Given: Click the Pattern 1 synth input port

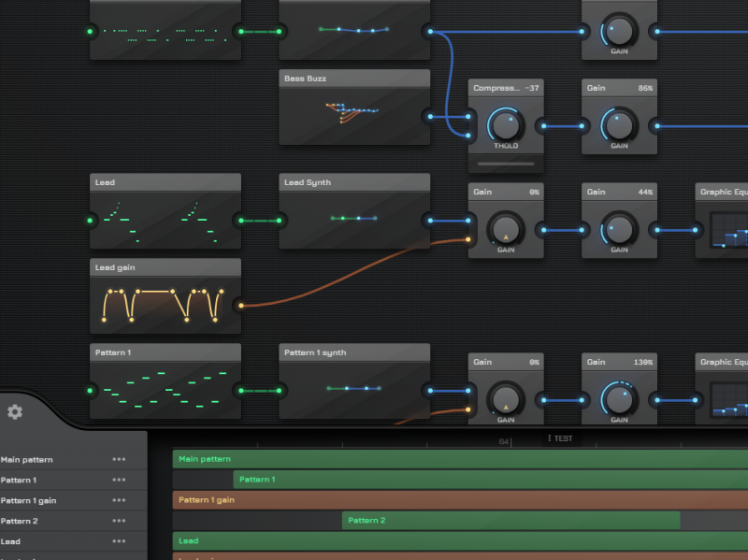Looking at the screenshot, I should click(x=279, y=391).
